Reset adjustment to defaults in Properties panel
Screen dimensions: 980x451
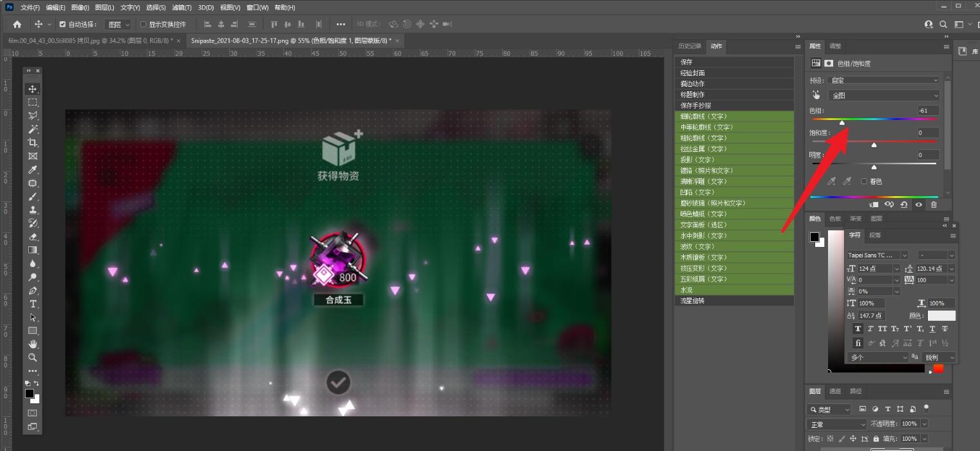904,205
